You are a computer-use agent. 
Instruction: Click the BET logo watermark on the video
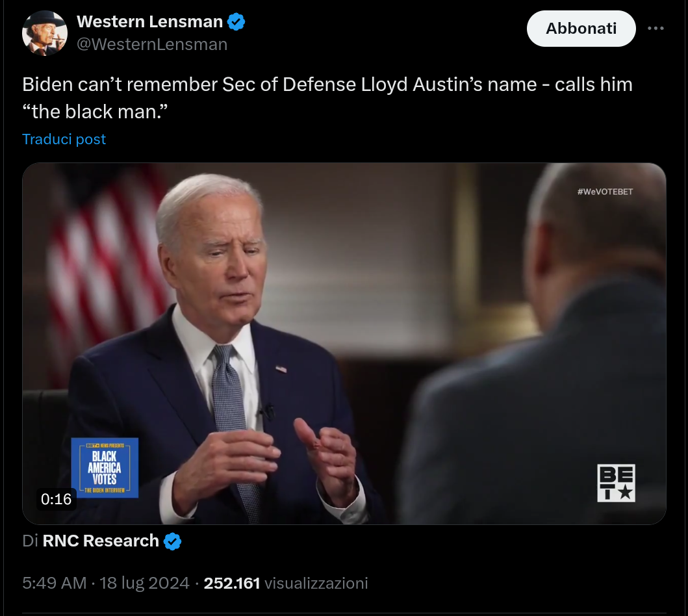pyautogui.click(x=615, y=483)
